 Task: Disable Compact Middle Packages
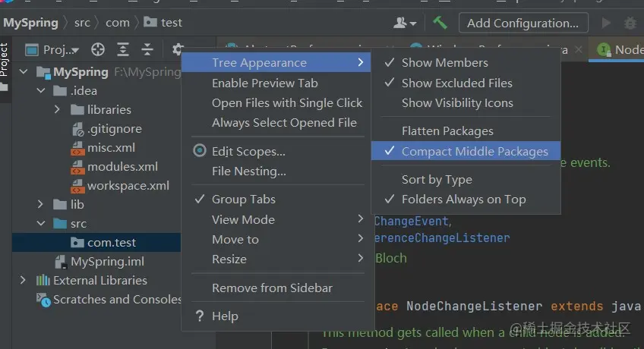(x=474, y=151)
